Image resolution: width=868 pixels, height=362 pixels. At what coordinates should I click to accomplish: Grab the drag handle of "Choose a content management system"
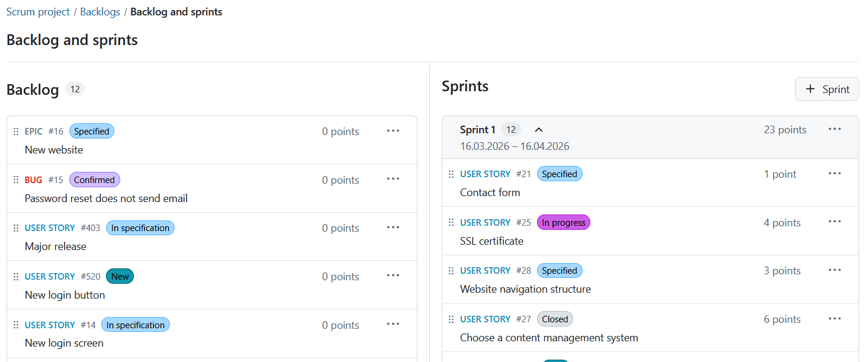tap(451, 318)
